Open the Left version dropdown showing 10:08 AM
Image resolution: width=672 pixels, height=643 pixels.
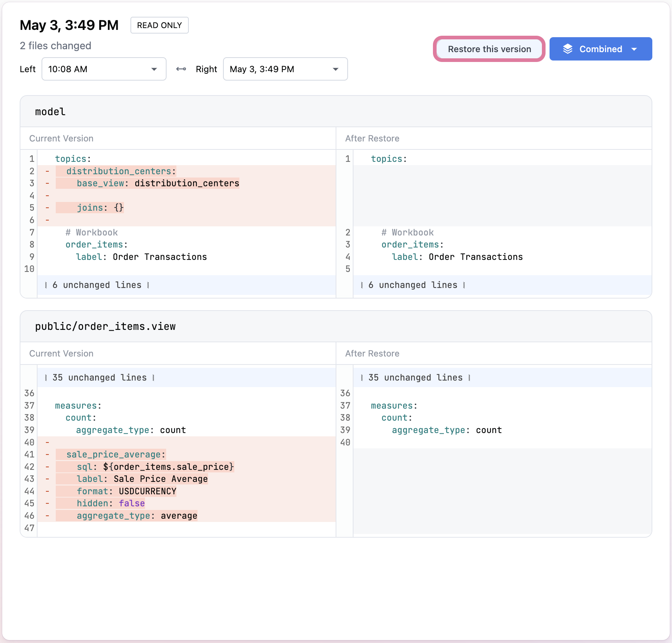tap(104, 69)
